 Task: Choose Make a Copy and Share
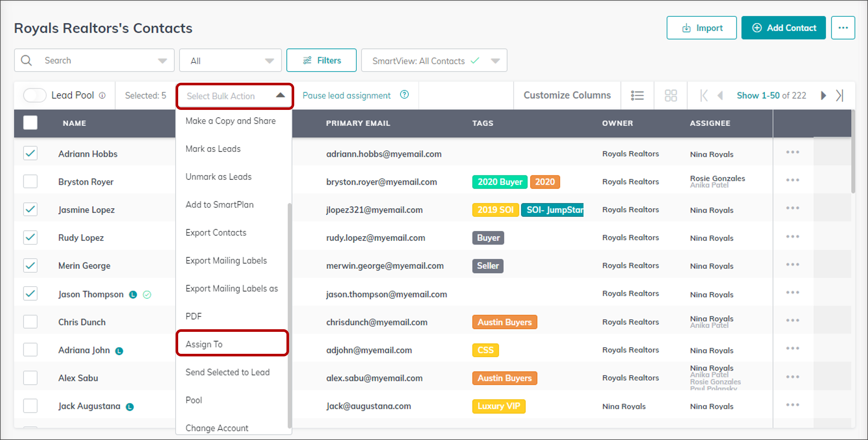tap(230, 121)
